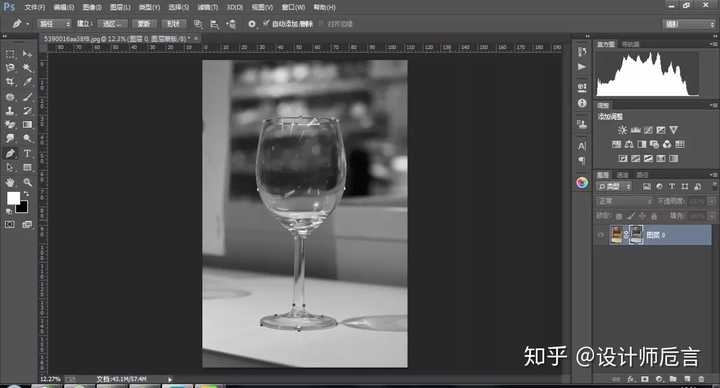720x388 pixels.
Task: Open the Edit menu
Action: 63,7
